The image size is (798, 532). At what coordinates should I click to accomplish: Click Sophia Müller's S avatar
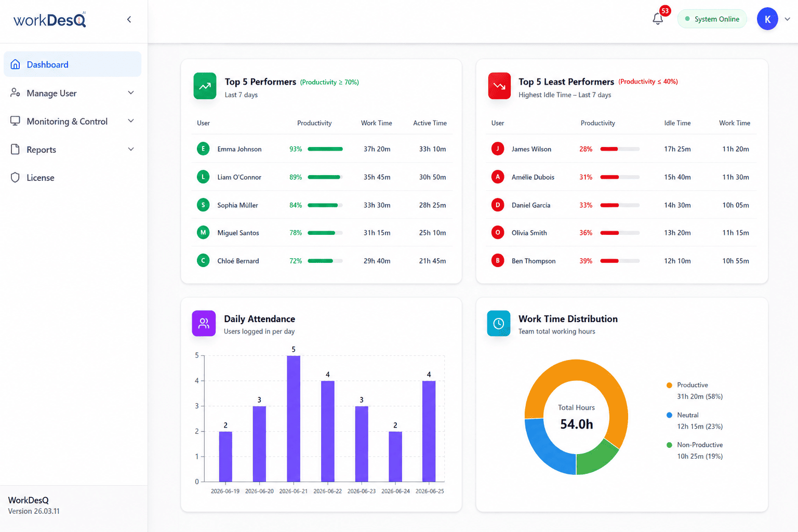point(203,205)
